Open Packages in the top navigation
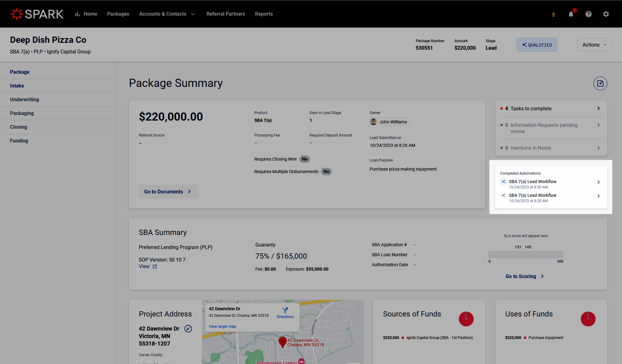Screen dimensions: 622x364 point(118,14)
